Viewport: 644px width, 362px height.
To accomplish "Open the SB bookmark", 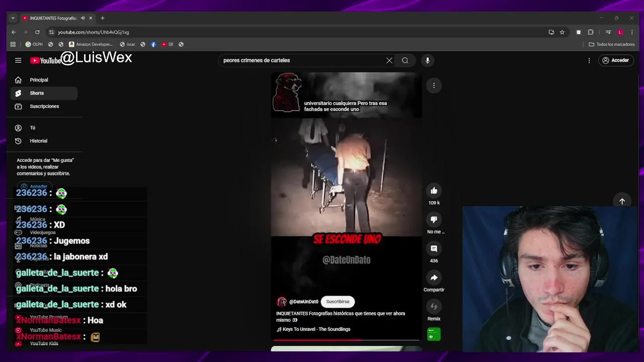I will tap(168, 44).
